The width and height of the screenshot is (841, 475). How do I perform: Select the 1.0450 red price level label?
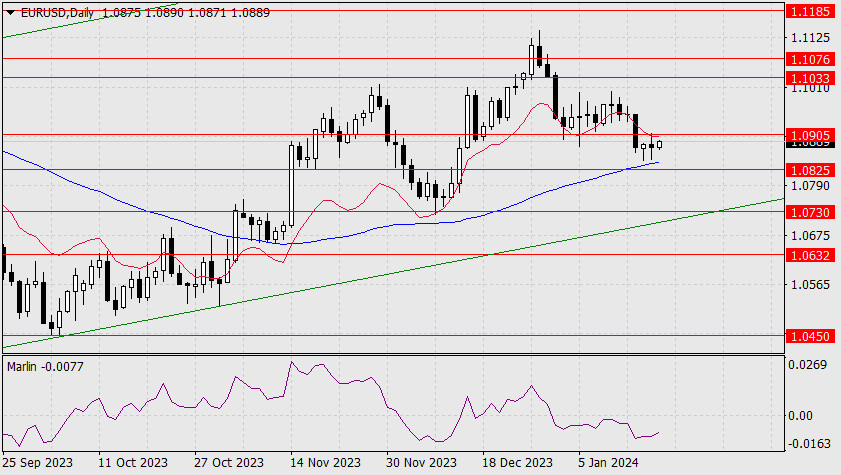click(810, 336)
